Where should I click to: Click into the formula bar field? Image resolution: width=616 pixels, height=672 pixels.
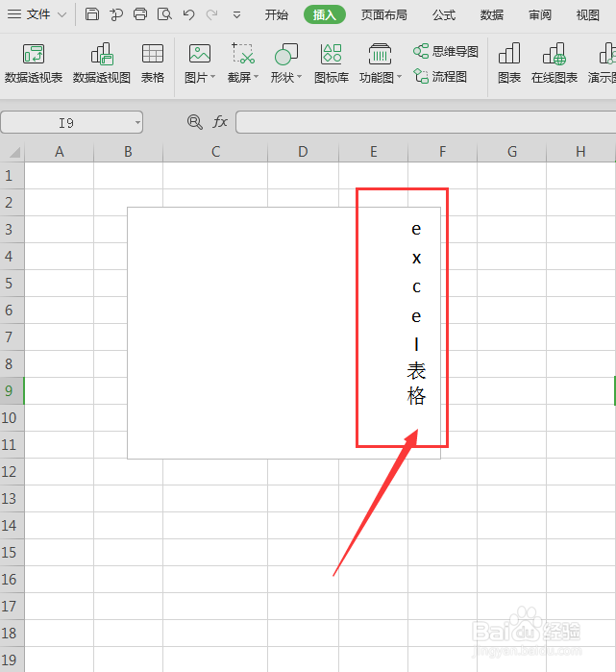pyautogui.click(x=426, y=122)
